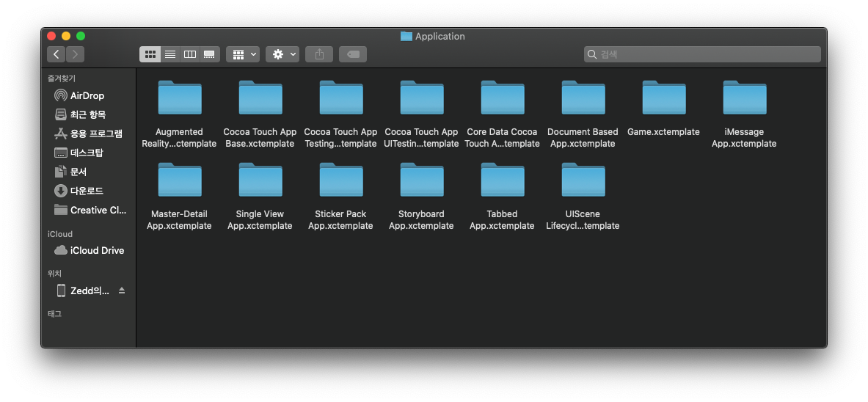This screenshot has width=868, height=402.
Task: Click the Sticker Pack App.xctemplate name label
Action: tap(340, 220)
